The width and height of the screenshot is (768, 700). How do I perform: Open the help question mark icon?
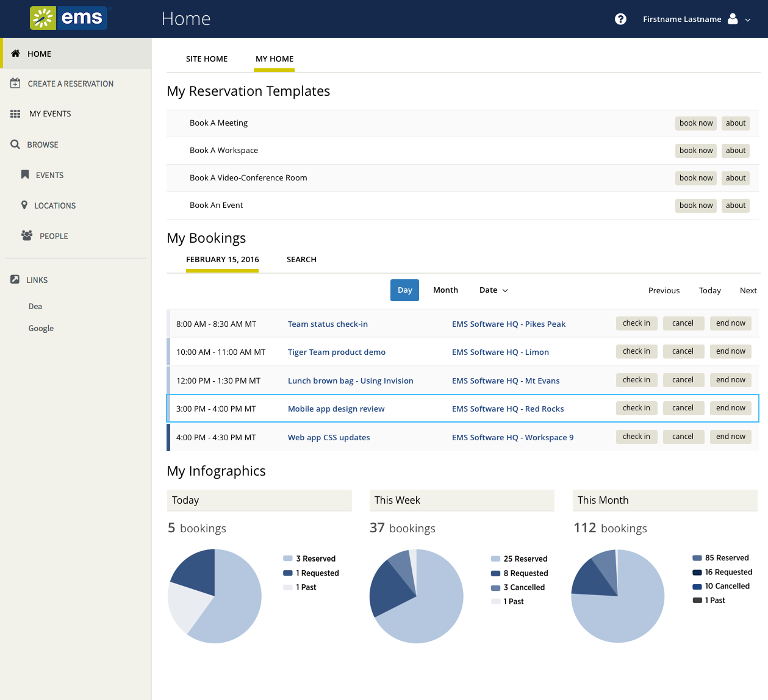pos(620,19)
